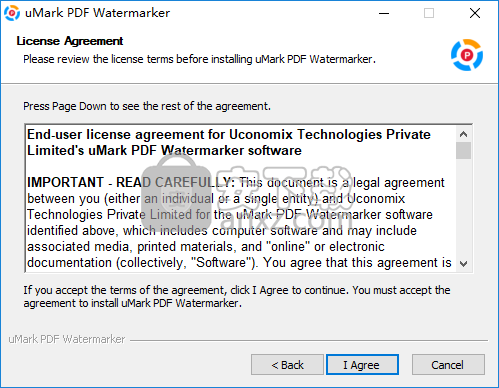Click the uMark PDF logo in the header
Screen dimensions: 499x388
pos(467,55)
